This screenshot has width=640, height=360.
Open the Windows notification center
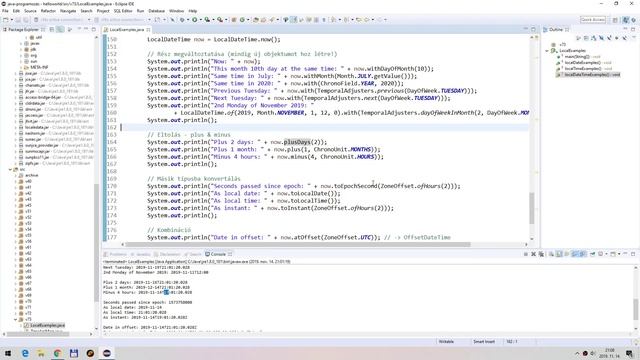pyautogui.click(x=630, y=353)
